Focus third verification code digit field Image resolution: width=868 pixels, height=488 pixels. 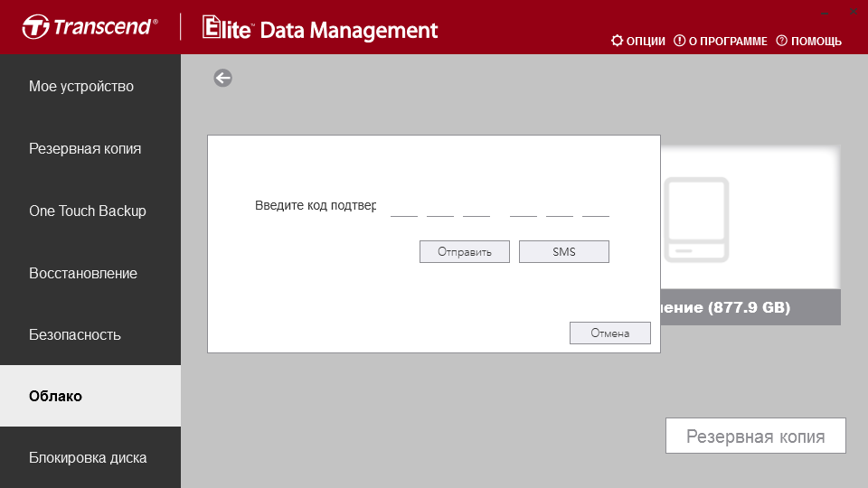click(x=476, y=208)
